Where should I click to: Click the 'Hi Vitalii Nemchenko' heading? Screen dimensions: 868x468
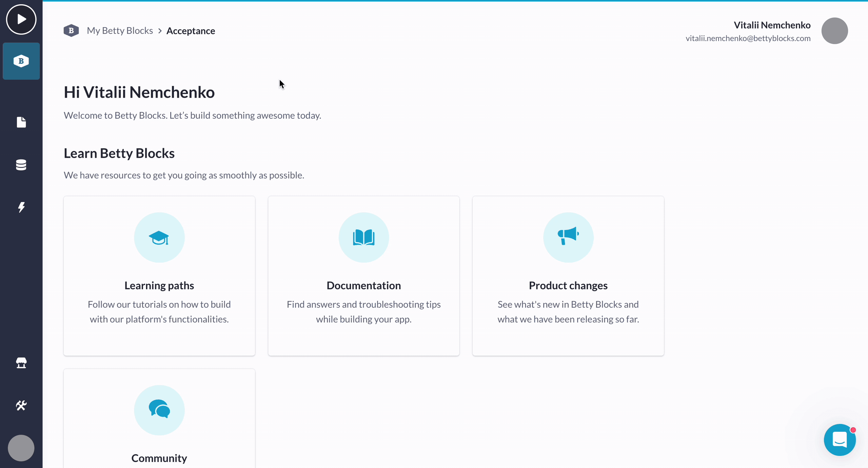coord(139,92)
